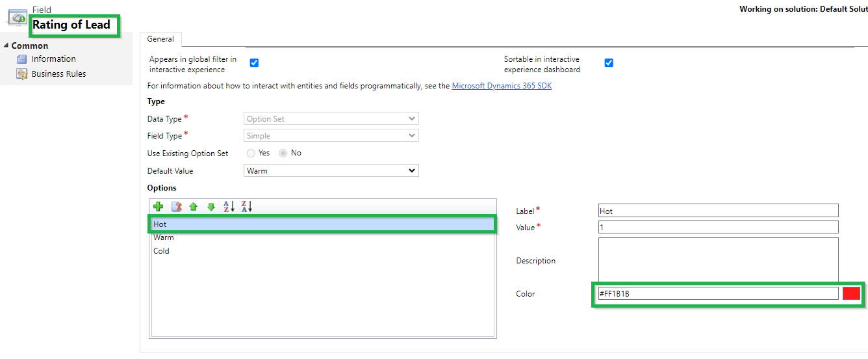Open the Microsoft Dynamics 365 SDK link
Screen dimensions: 868x359
tap(502, 86)
